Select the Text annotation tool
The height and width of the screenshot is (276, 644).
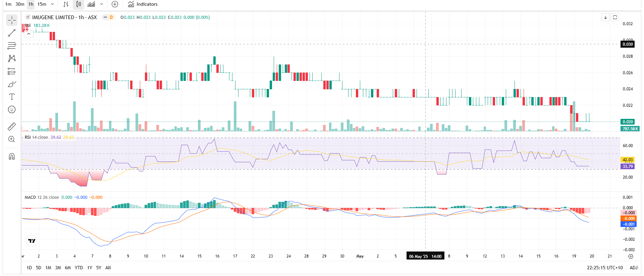click(x=12, y=97)
